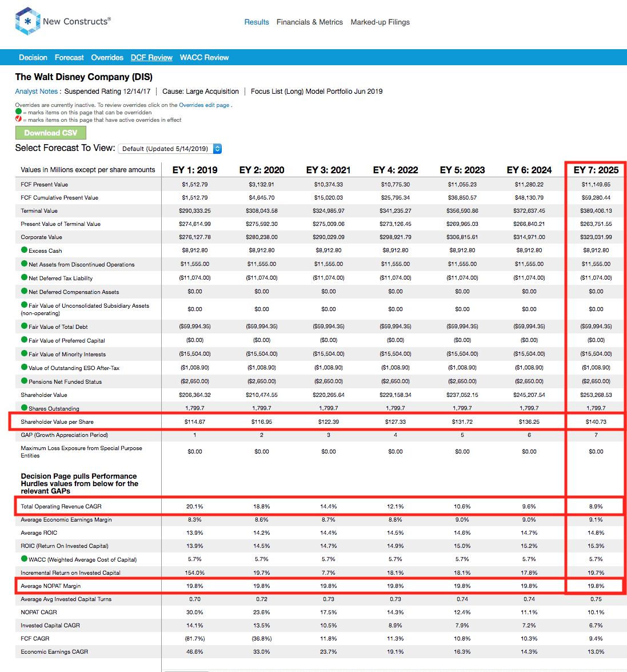This screenshot has height=672, width=627.
Task: Follow the Overrides edit page link
Action: [x=204, y=105]
